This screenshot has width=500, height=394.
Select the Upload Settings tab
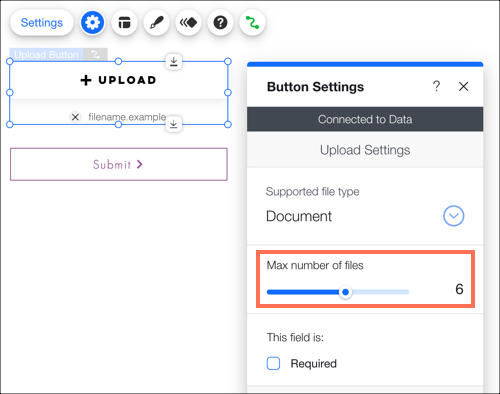(x=365, y=150)
